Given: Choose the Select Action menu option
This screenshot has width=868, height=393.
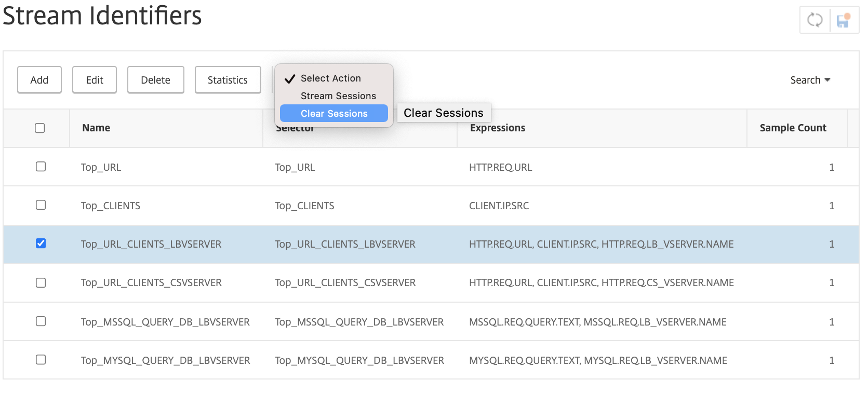Looking at the screenshot, I should point(334,78).
